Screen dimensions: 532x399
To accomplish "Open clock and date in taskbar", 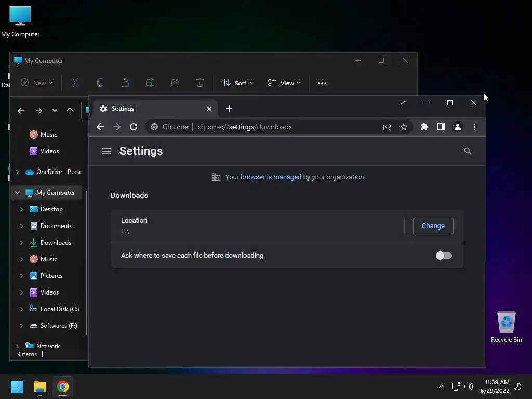I will point(495,387).
